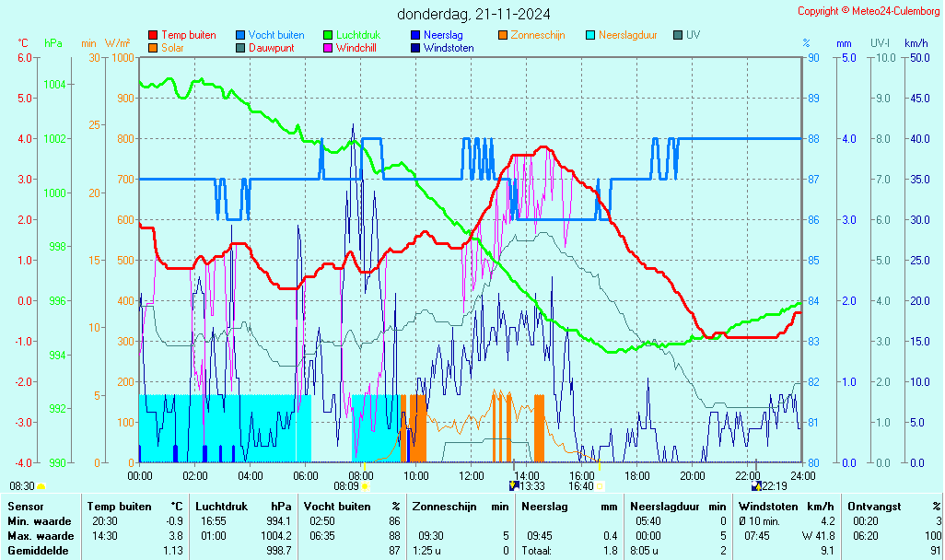Click the sunrise icon next to 08:09

[366, 485]
